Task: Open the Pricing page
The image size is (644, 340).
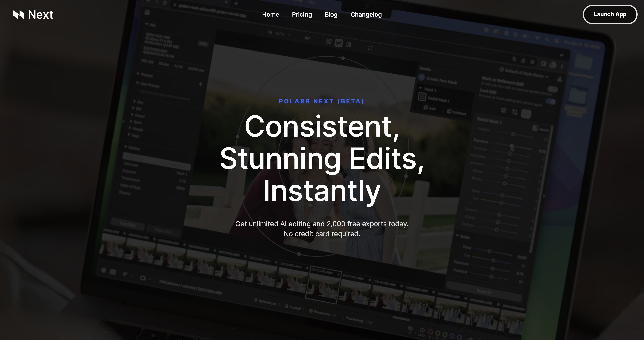Action: click(x=302, y=14)
